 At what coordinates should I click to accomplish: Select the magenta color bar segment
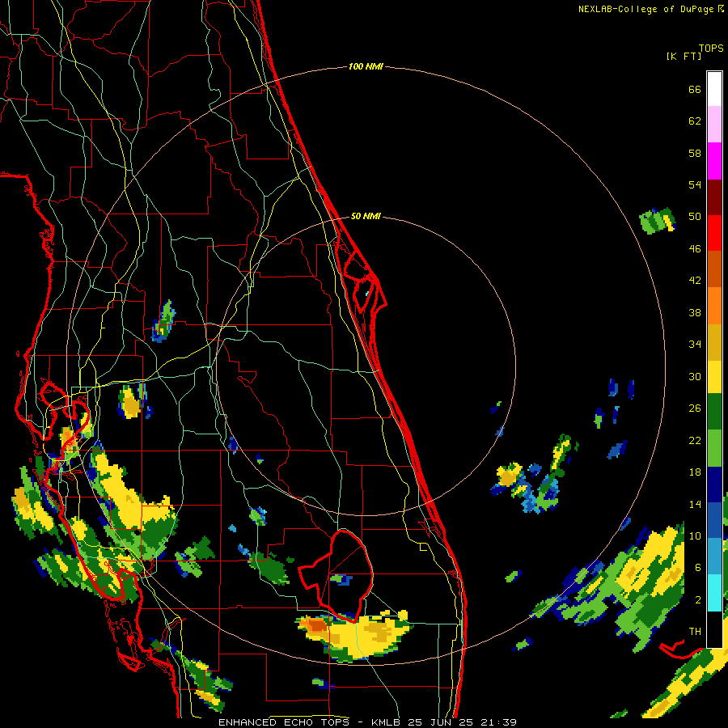714,161
